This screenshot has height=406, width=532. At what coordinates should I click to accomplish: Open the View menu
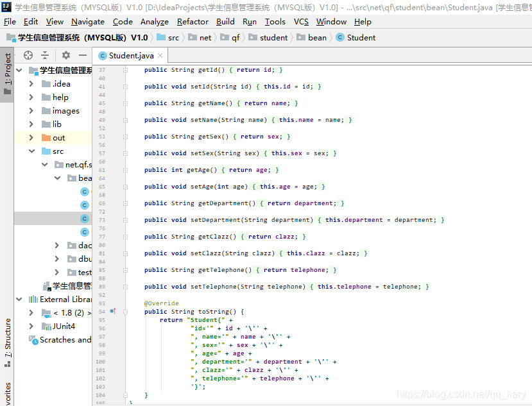coord(55,22)
